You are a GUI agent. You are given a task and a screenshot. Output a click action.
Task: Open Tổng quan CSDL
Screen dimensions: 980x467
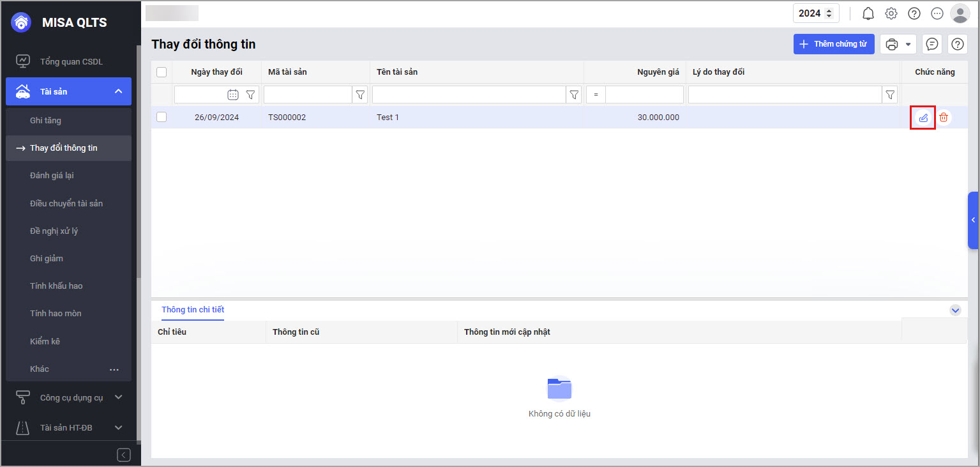[72, 61]
